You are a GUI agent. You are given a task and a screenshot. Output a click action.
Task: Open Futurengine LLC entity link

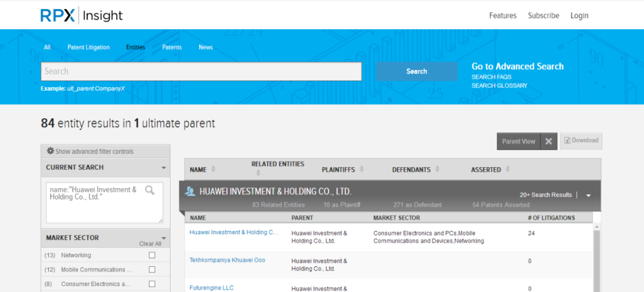212,288
